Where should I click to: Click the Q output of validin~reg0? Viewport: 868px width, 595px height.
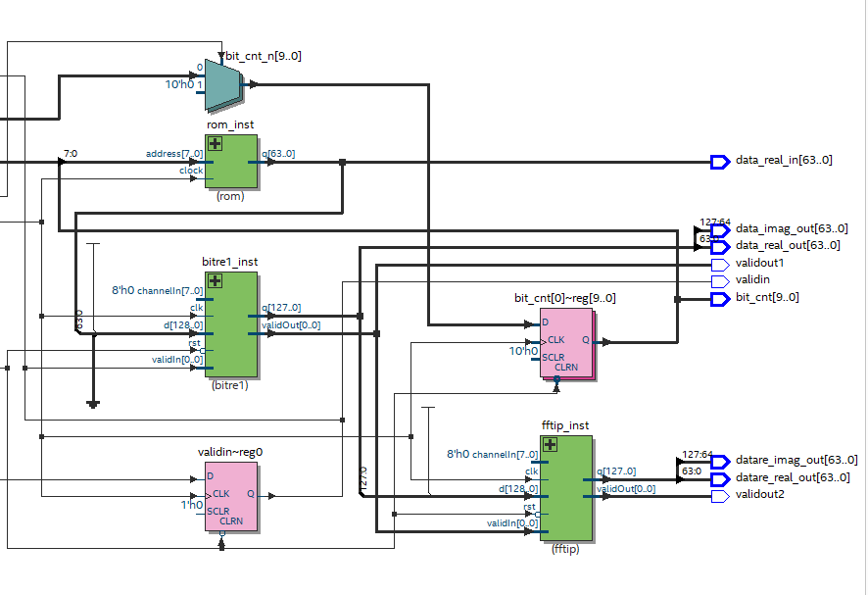[x=251, y=494]
